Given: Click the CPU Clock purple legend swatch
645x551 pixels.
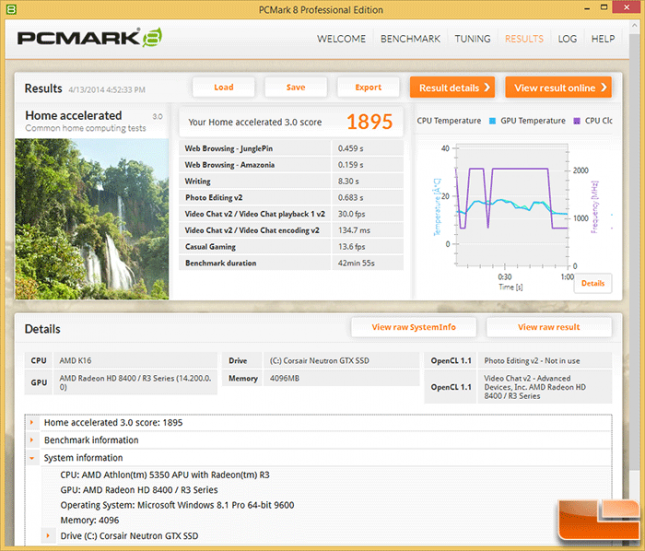Looking at the screenshot, I should pyautogui.click(x=577, y=121).
